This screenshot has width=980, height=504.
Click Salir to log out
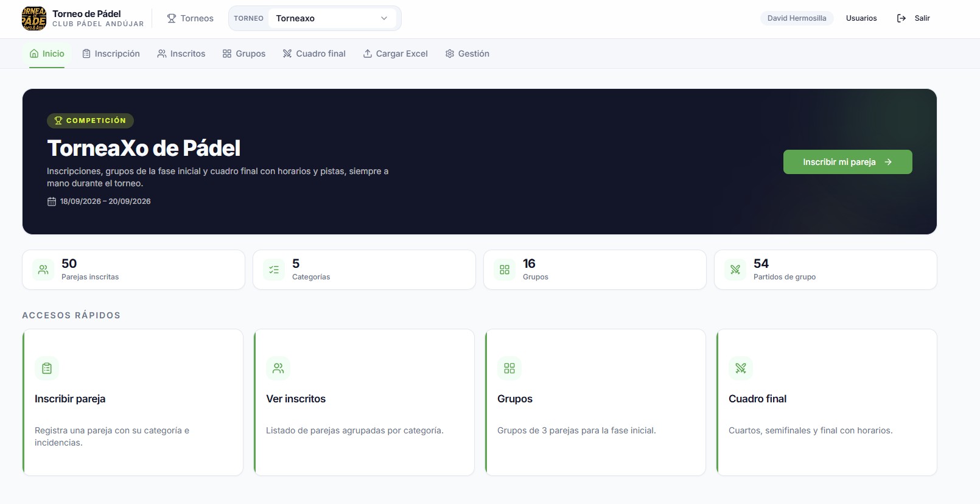tap(914, 18)
